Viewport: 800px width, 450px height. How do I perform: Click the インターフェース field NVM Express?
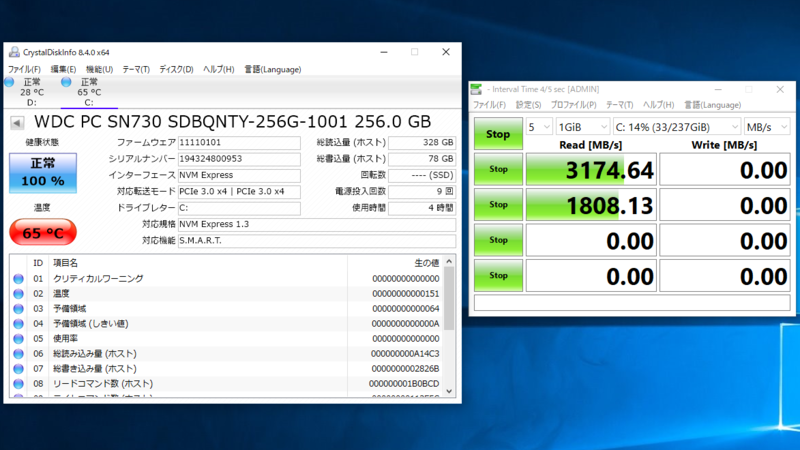click(x=239, y=175)
